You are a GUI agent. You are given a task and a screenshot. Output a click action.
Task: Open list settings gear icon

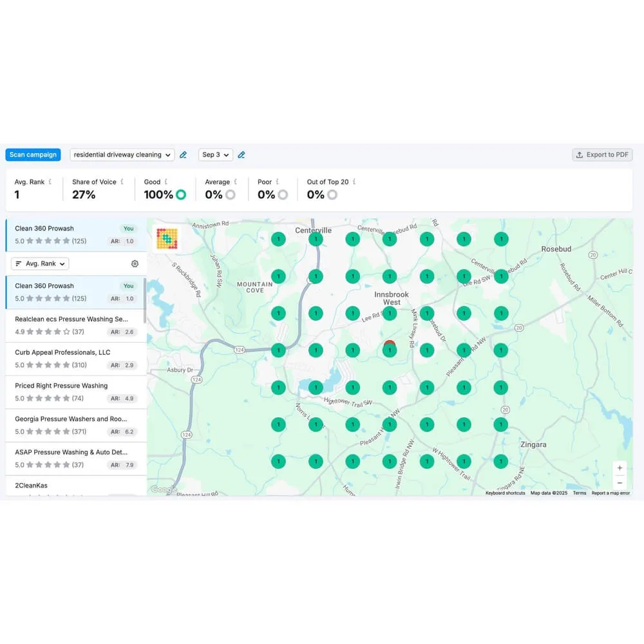(135, 263)
